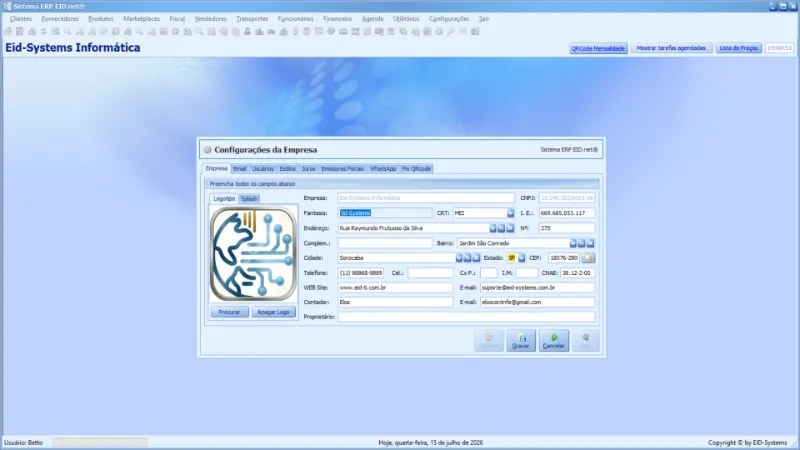Switch to the Email tab
800x450 pixels.
(239, 169)
